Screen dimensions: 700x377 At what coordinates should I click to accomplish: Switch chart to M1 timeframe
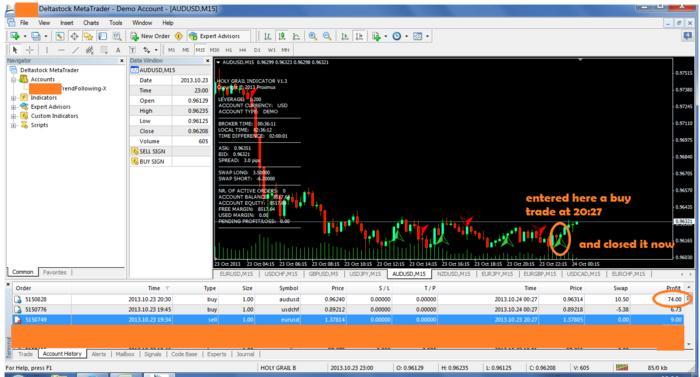[171, 50]
